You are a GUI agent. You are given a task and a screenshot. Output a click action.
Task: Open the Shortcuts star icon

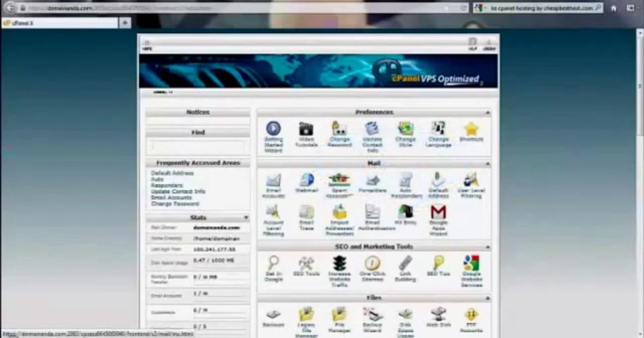point(471,129)
